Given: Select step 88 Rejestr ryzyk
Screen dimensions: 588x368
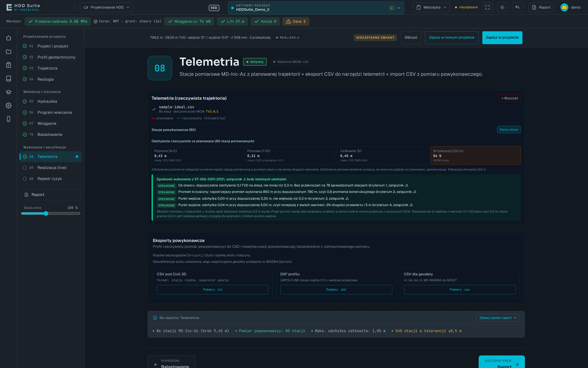Looking at the screenshot, I should [x=51, y=179].
